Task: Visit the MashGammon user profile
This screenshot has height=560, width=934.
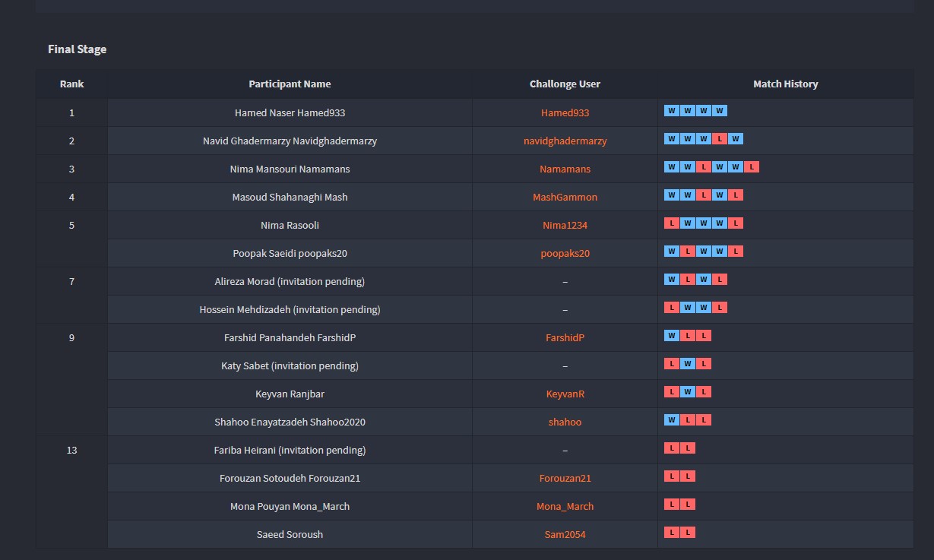Action: (x=565, y=197)
